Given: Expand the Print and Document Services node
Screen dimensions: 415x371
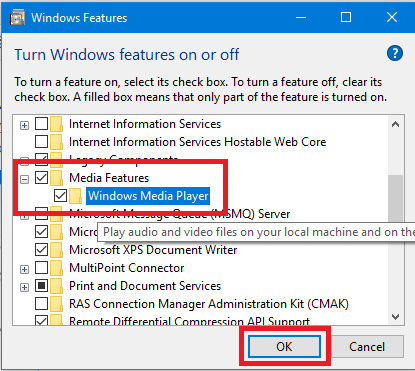Looking at the screenshot, I should (x=24, y=288).
